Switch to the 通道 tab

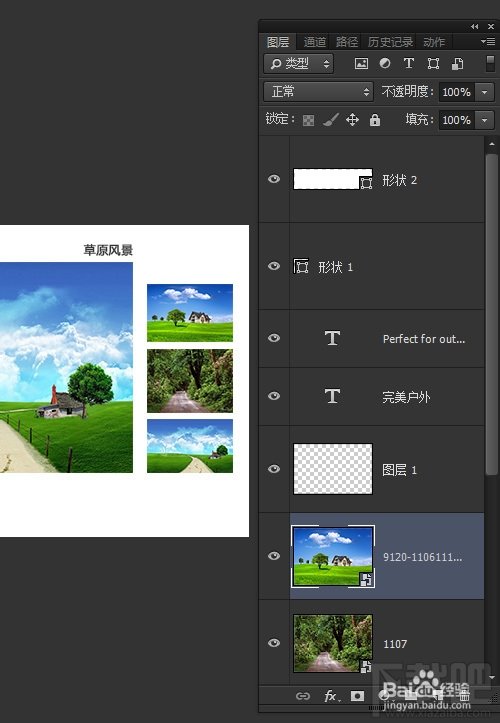pos(315,42)
